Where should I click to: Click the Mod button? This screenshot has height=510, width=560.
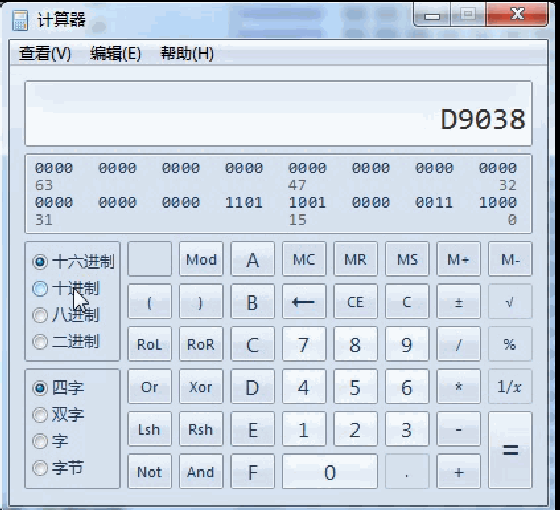click(201, 259)
